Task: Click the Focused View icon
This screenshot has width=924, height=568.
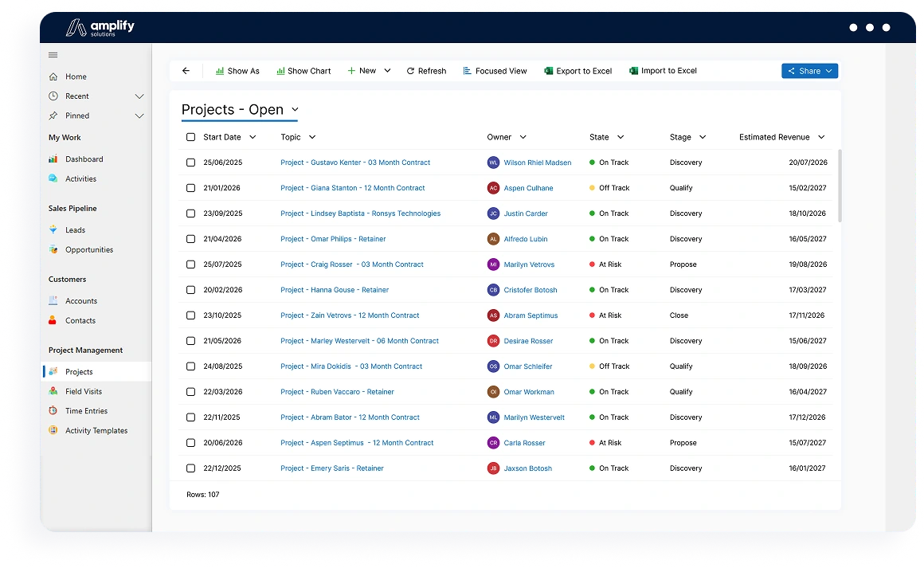Action: pos(468,71)
